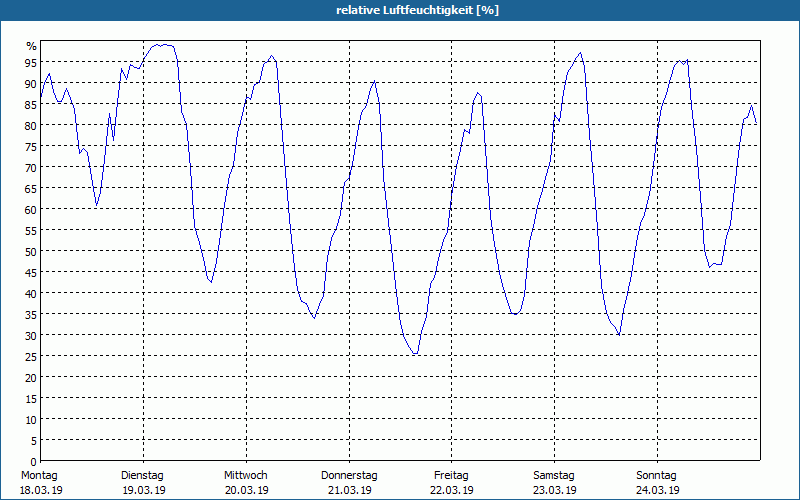Click the 'Sonntag' day label
Image resolution: width=800 pixels, height=500 pixels.
point(657,476)
